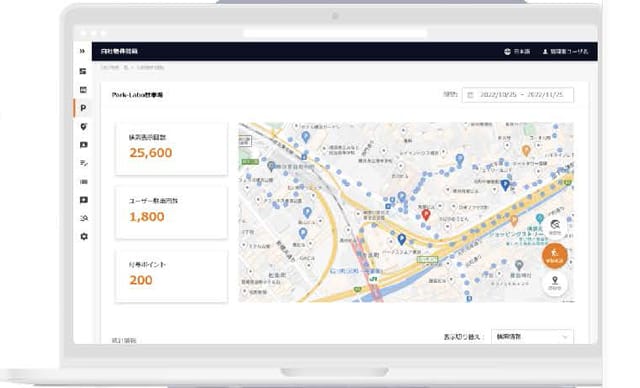The image size is (640, 388).
Task: Click the 25,600 search display count card
Action: (171, 149)
